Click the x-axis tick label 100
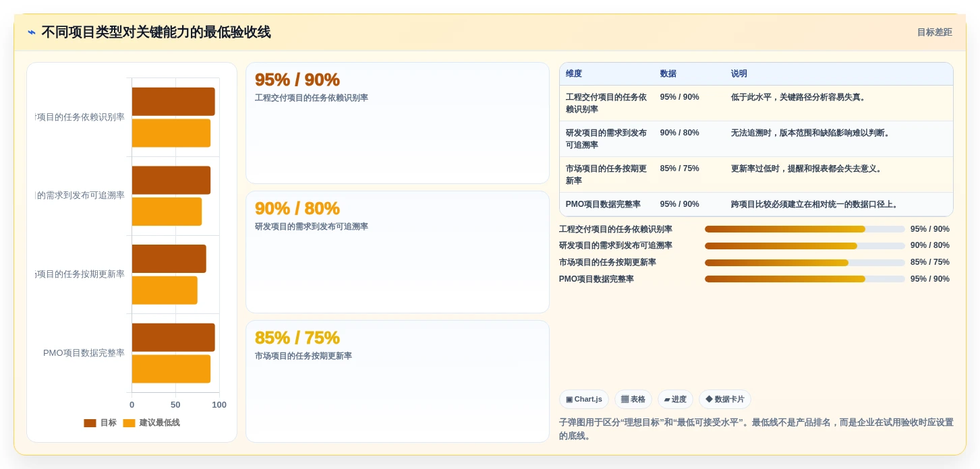 219,405
